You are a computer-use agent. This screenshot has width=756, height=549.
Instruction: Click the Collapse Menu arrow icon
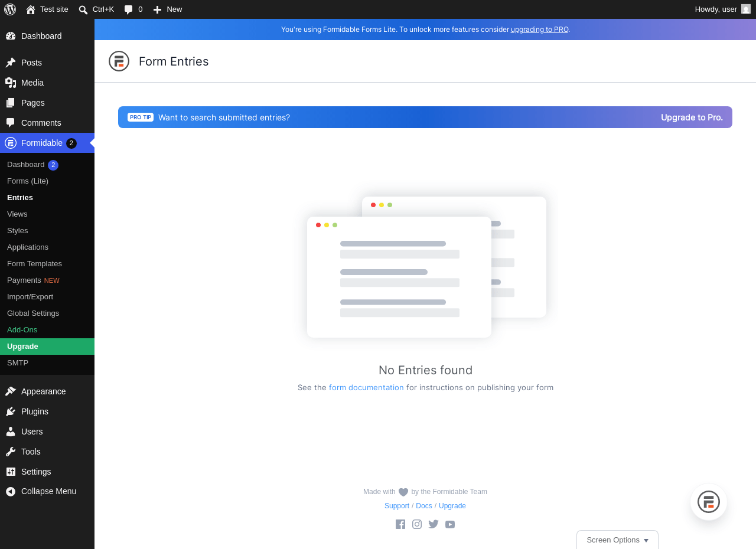[x=11, y=491]
